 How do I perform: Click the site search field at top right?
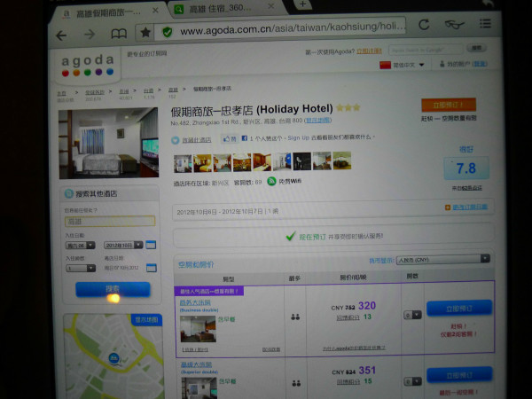pyautogui.click(x=426, y=50)
